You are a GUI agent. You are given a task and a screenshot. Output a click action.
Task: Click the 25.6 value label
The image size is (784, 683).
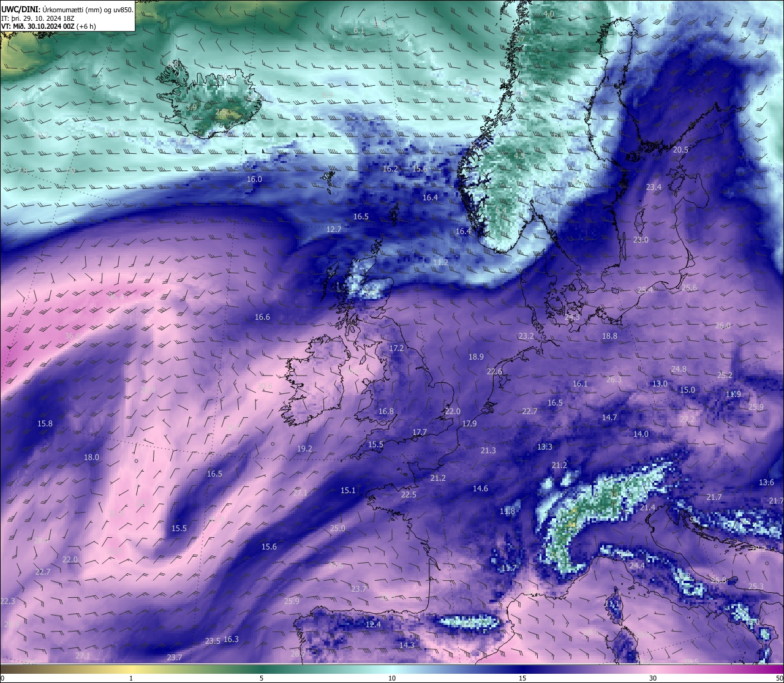(x=689, y=287)
